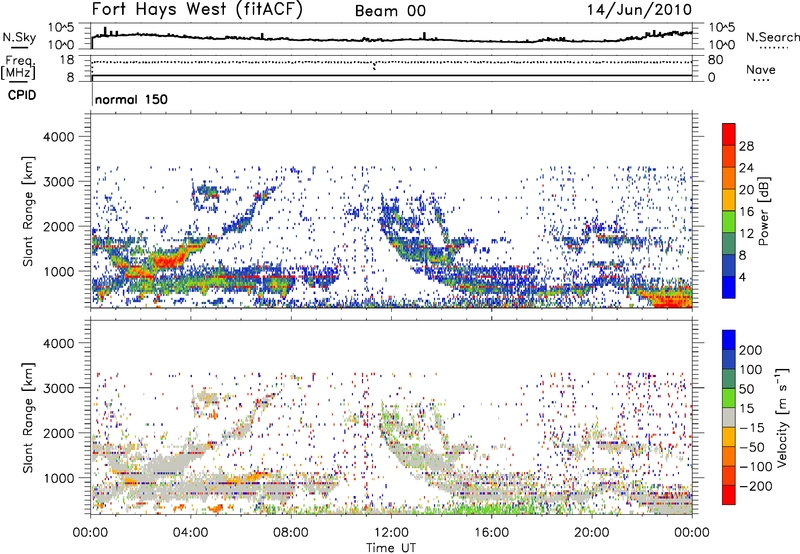
Task: Click the 'N.Search' legend label
Action: coord(772,37)
